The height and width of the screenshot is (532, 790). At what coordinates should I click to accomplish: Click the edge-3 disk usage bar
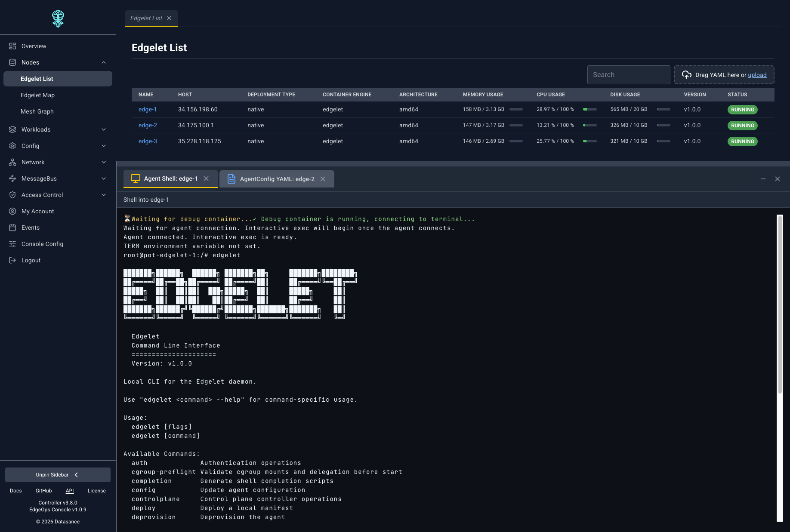pos(663,141)
